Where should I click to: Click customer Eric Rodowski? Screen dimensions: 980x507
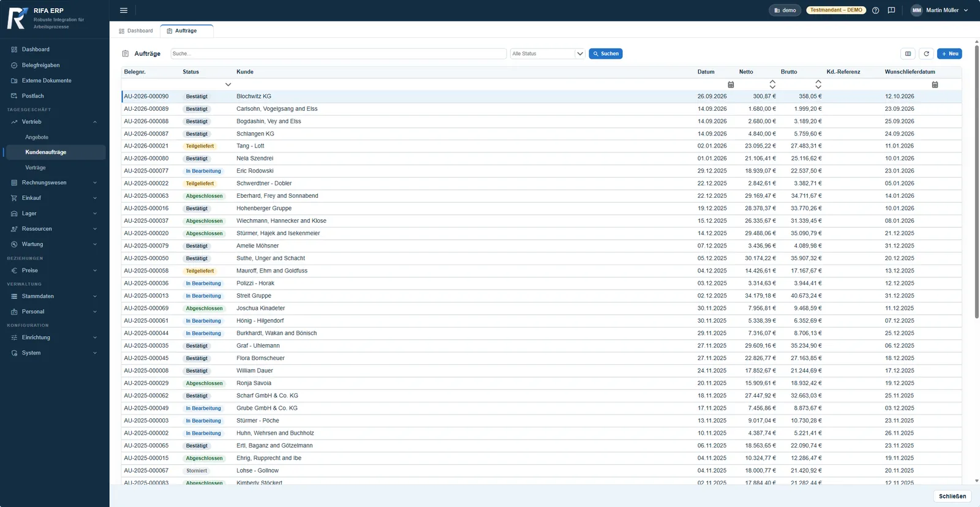click(255, 171)
